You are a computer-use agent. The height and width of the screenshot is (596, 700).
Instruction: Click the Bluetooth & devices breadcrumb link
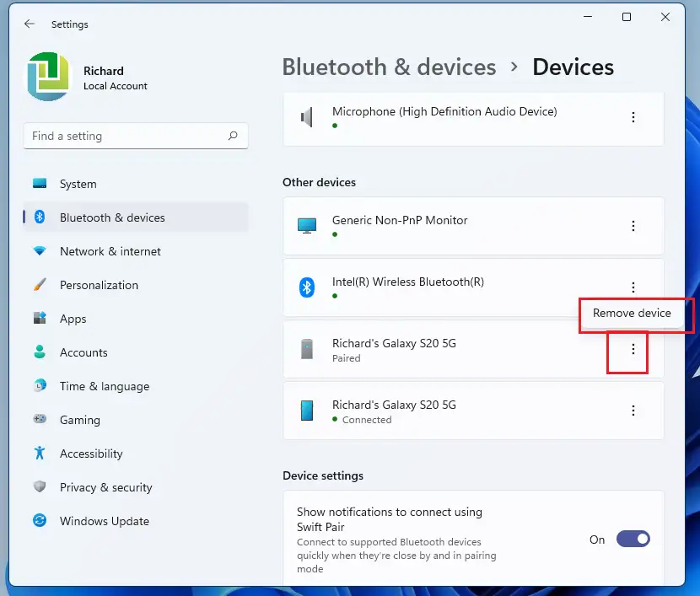click(x=390, y=67)
